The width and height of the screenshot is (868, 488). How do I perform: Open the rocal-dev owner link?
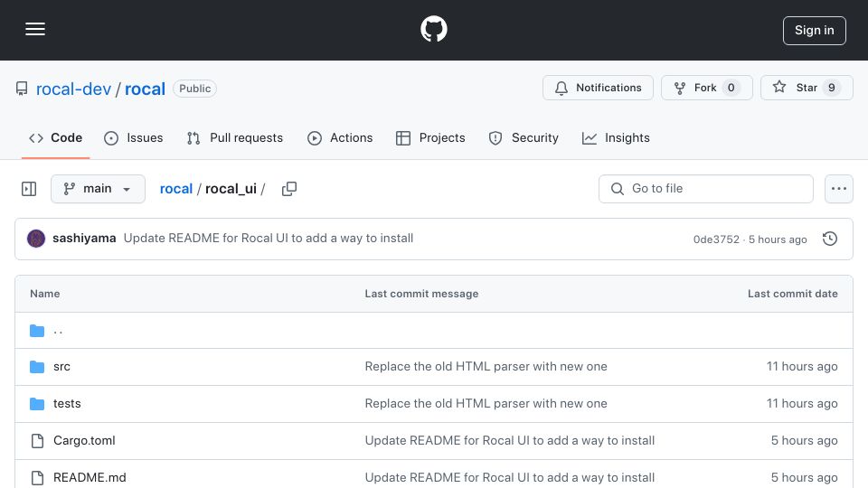point(73,89)
